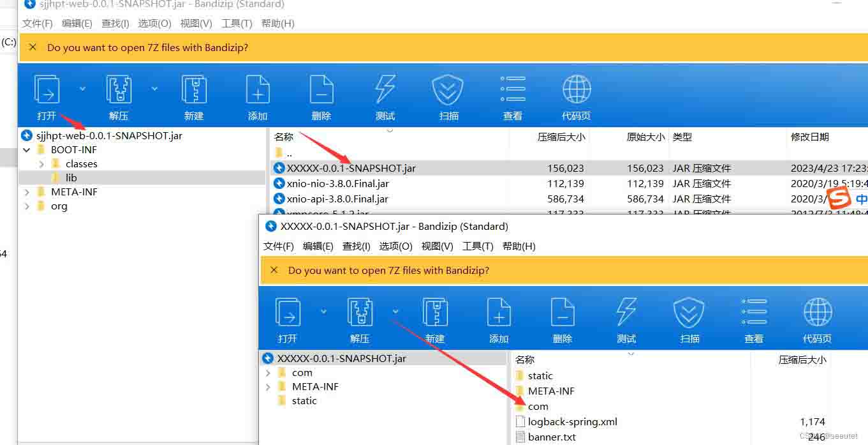Open 工具(T) menu in XXXXX window
The width and height of the screenshot is (868, 445).
(478, 246)
